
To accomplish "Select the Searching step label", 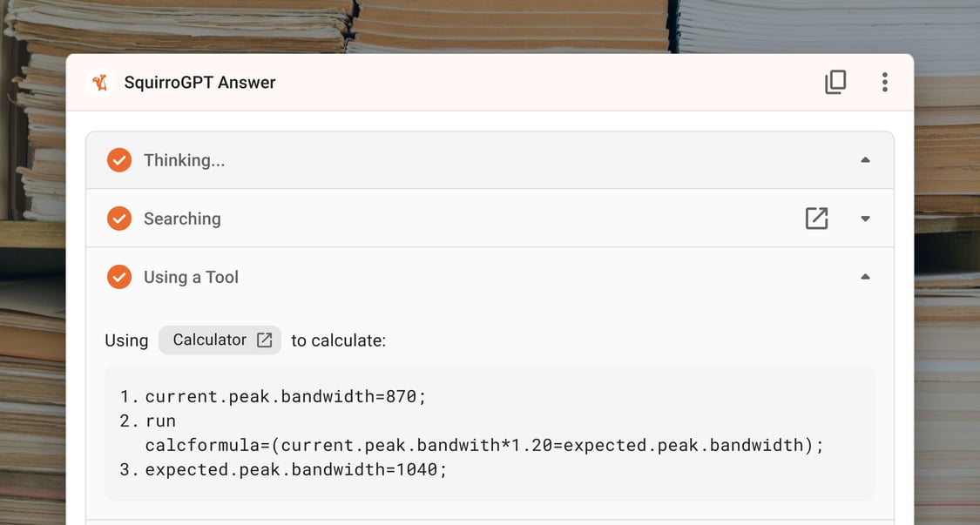I will click(182, 219).
